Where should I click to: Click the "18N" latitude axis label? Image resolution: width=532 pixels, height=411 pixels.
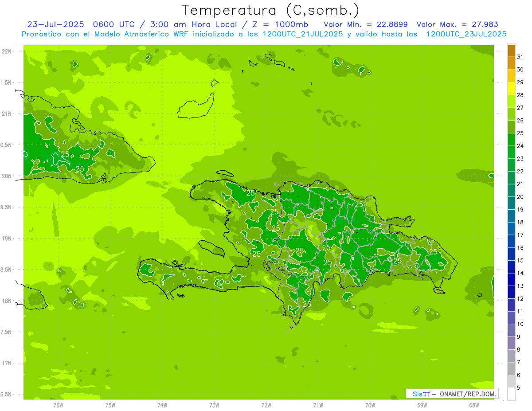tap(7, 301)
